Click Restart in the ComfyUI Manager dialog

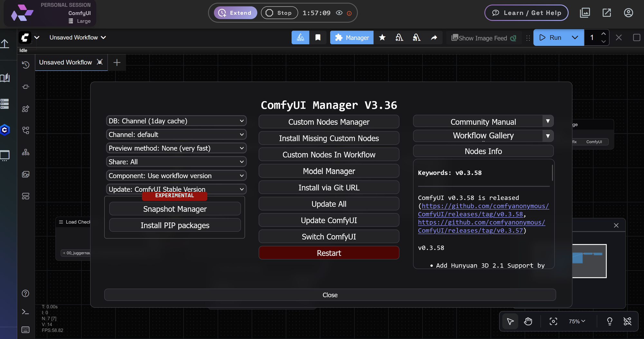pyautogui.click(x=329, y=253)
